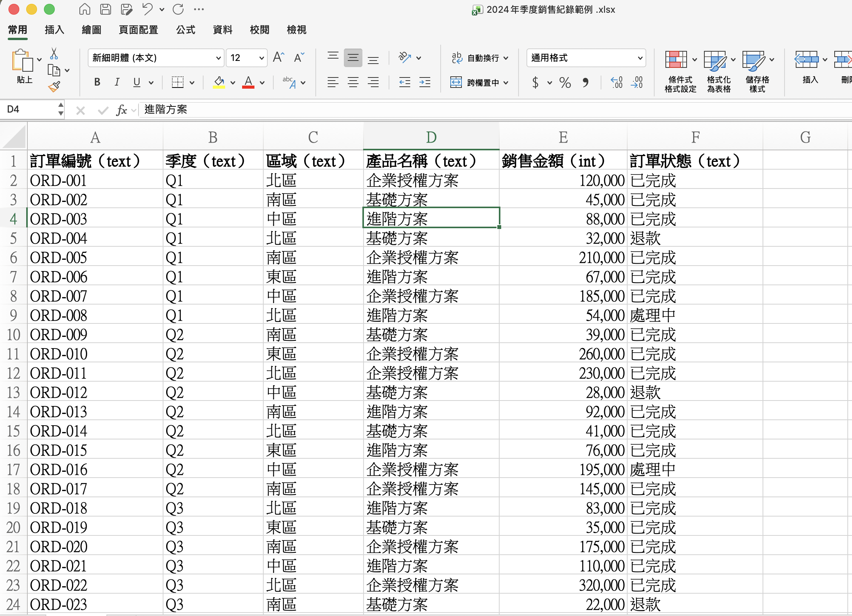Screen dimensions: 852x616
Task: Open Conditional Formatting icon
Action: pos(676,60)
